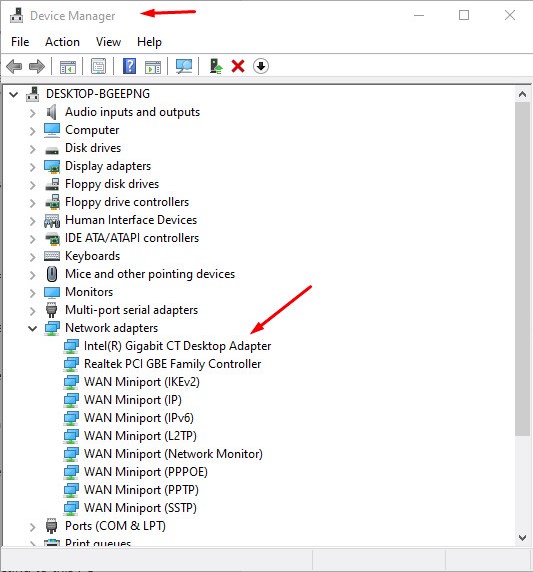533x572 pixels.
Task: Expand the Keyboards category chevron
Action: (x=32, y=257)
